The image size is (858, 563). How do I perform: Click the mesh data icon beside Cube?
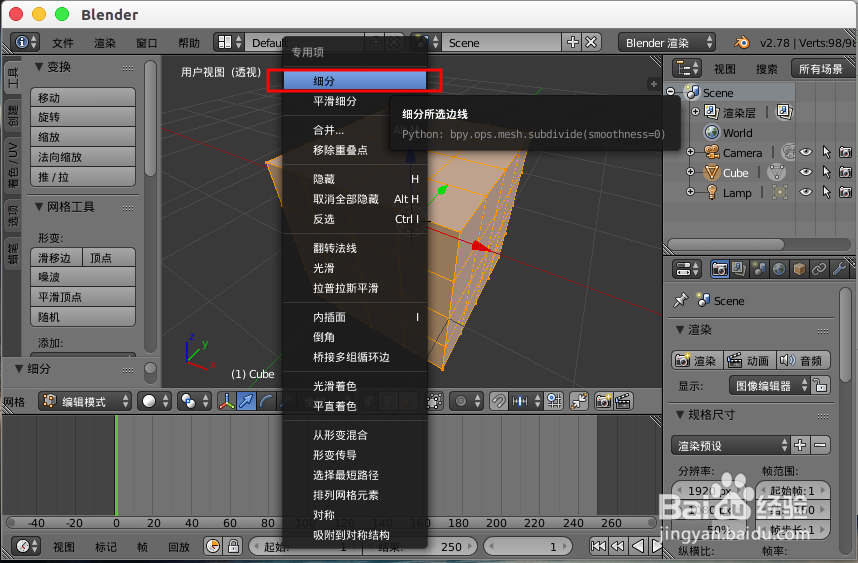(776, 173)
